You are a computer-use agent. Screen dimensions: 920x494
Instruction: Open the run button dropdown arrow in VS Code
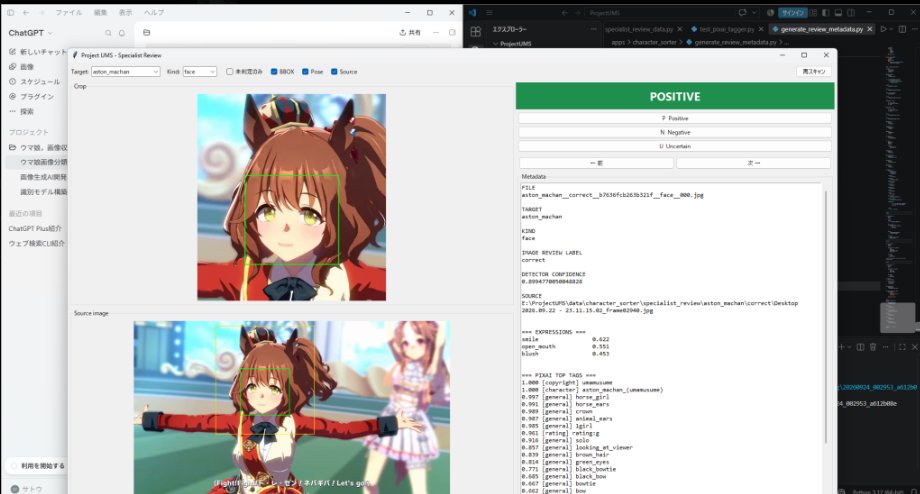[x=891, y=29]
